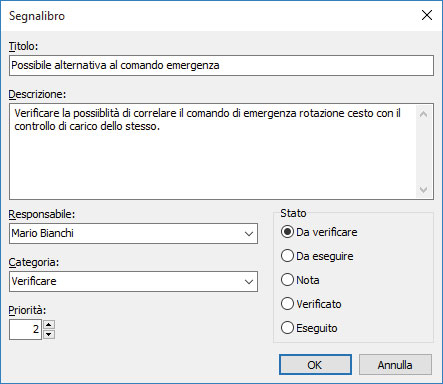Click the Segnalibro title bar text
The image size is (443, 384).
pos(37,16)
